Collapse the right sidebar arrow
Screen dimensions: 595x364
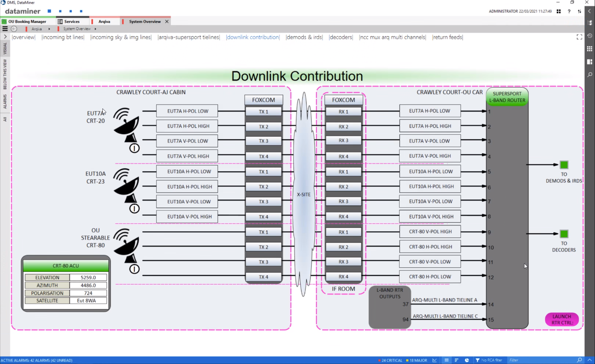coord(590,11)
